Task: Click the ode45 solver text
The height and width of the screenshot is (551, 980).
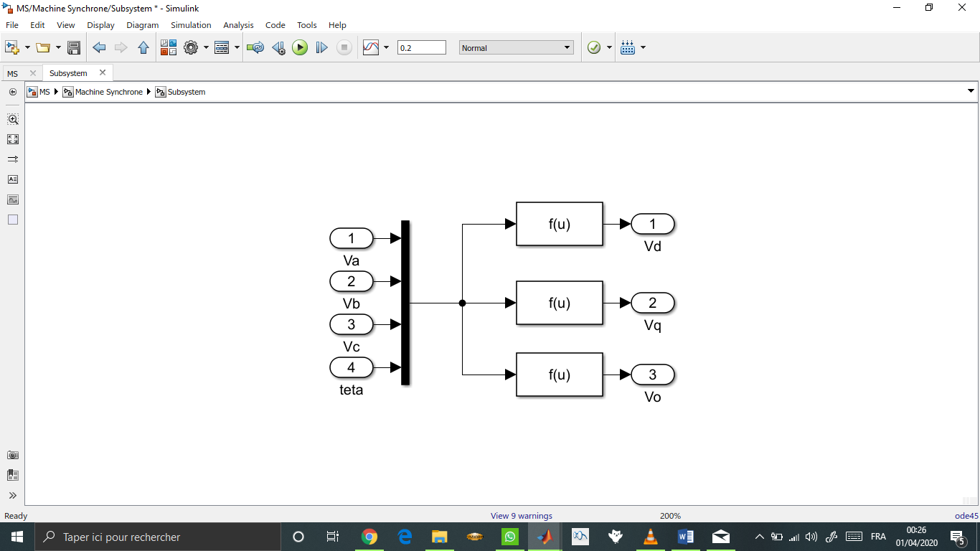Action: tap(966, 515)
